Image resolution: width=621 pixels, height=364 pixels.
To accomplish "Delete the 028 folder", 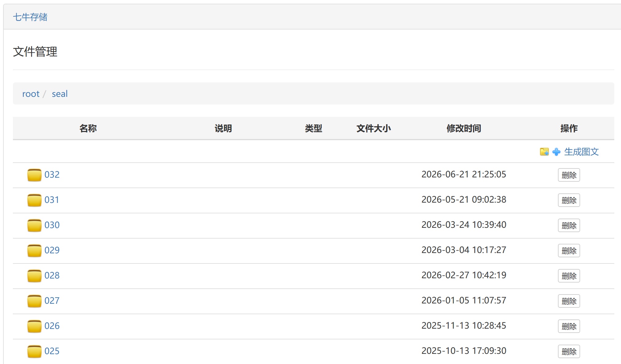I will [x=569, y=276].
